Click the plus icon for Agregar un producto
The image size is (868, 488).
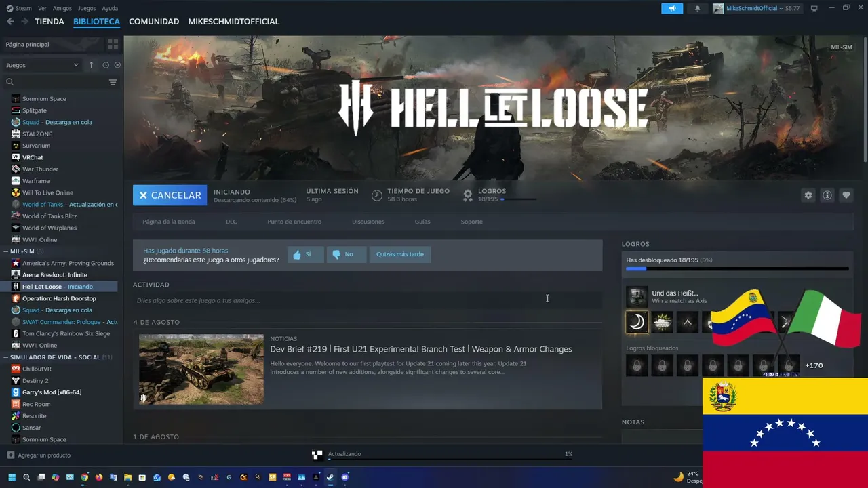point(10,455)
